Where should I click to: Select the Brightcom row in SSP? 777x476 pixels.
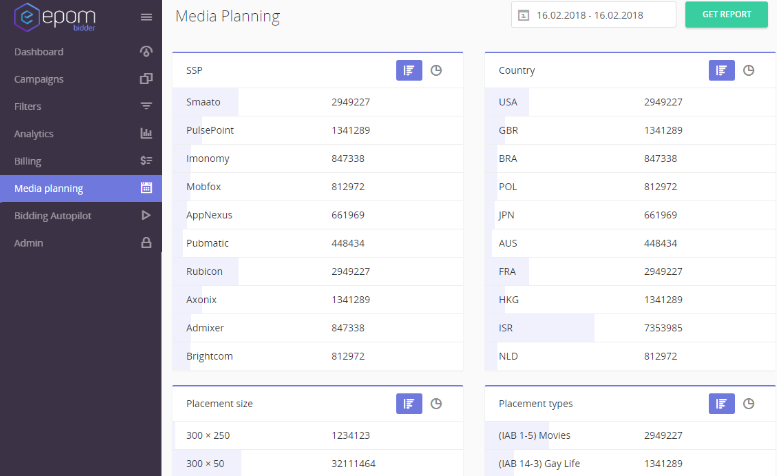[x=318, y=356]
